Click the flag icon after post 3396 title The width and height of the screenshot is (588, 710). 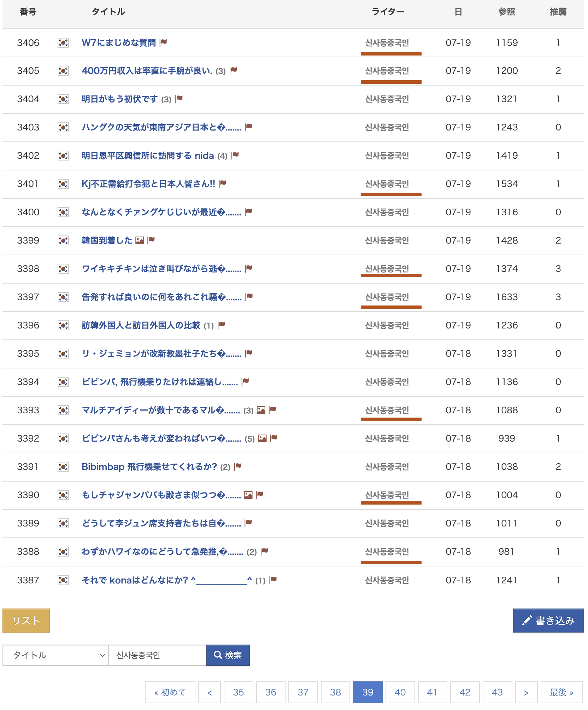(222, 325)
